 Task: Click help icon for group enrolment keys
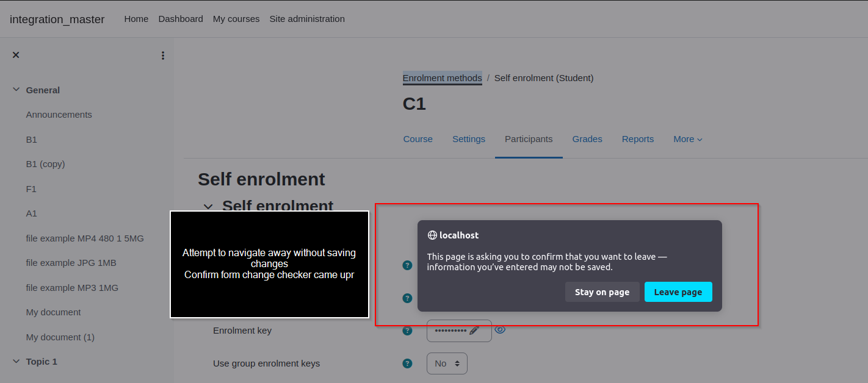click(x=407, y=363)
